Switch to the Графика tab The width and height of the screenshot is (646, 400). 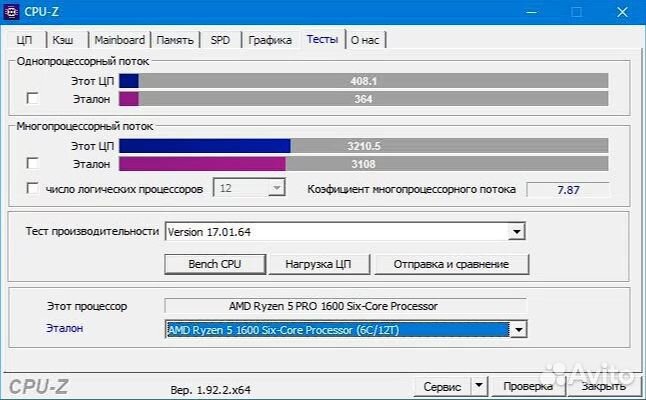pos(270,40)
